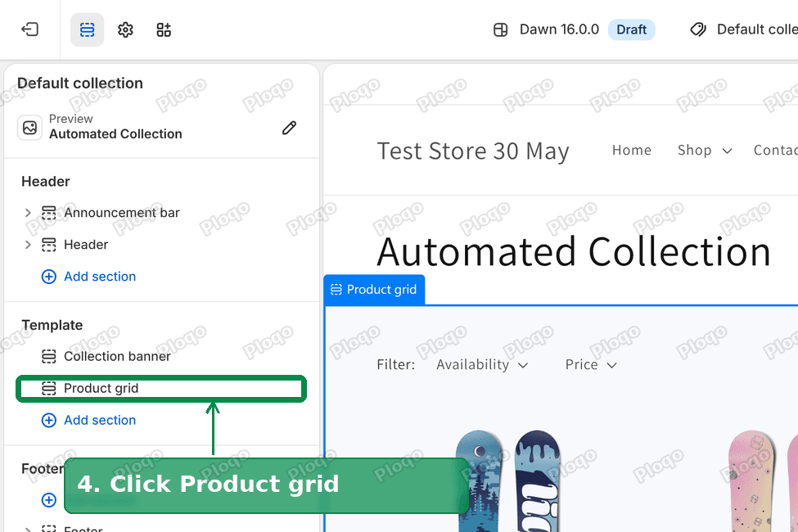Click the Contact menu link in preview
This screenshot has width=798, height=532.
tap(776, 150)
